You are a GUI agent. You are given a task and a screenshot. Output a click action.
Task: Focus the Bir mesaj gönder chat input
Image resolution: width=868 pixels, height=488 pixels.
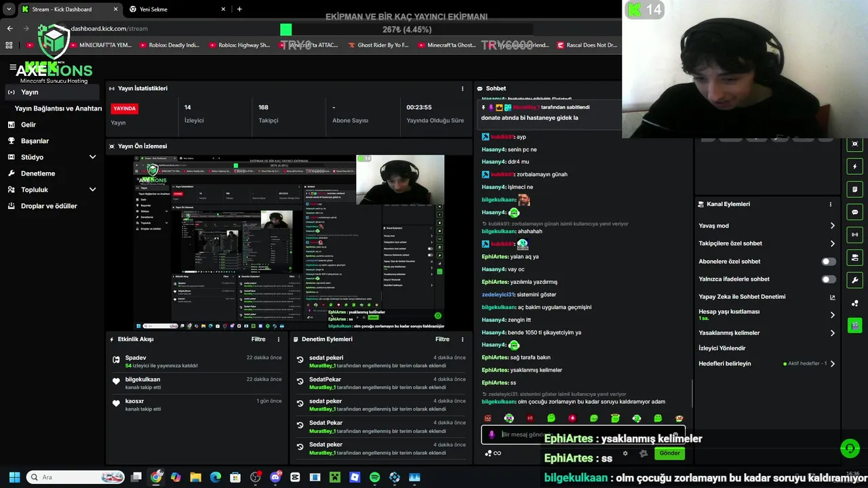click(x=583, y=434)
